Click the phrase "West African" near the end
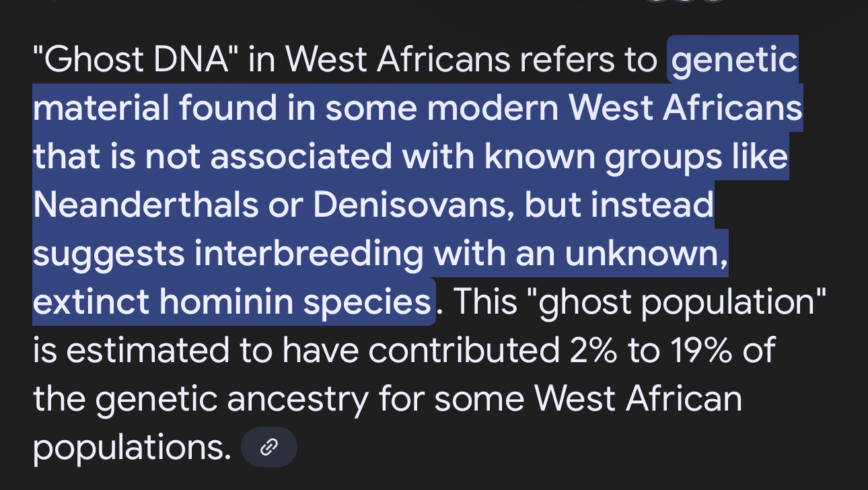Viewport: 868px width, 490px height. pos(639,398)
